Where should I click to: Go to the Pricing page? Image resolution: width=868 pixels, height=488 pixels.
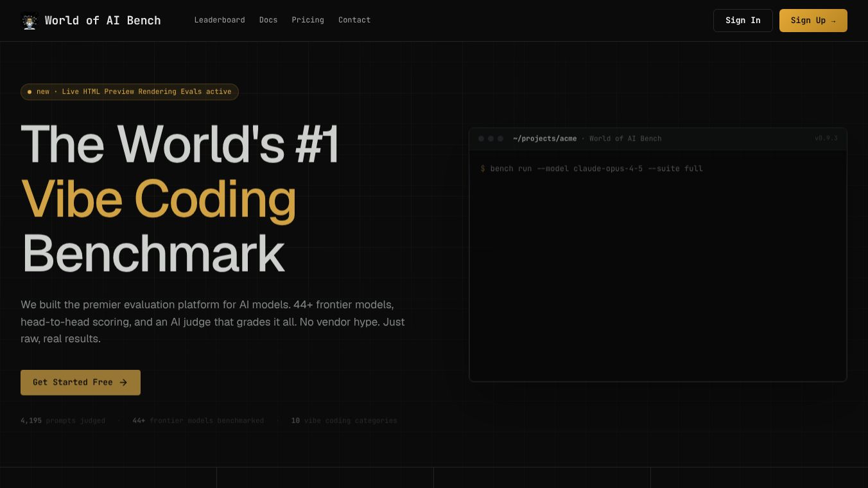308,20
